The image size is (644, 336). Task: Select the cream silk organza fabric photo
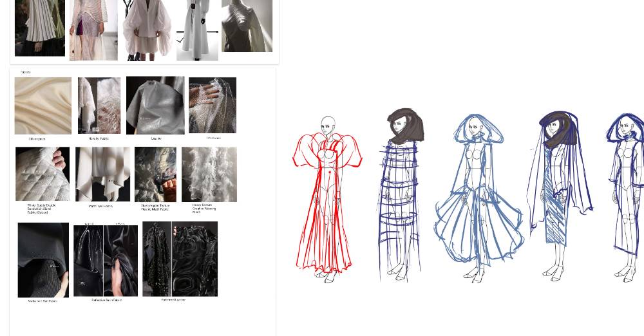[43, 106]
